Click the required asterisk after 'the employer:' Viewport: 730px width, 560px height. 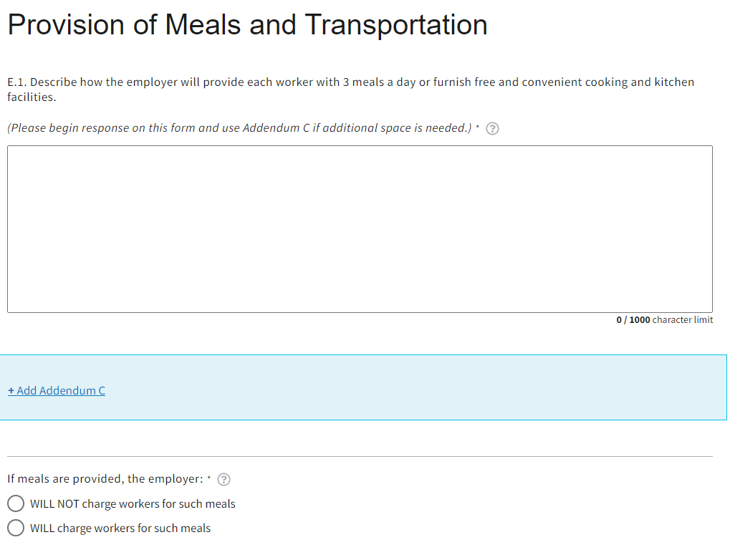pos(209,478)
